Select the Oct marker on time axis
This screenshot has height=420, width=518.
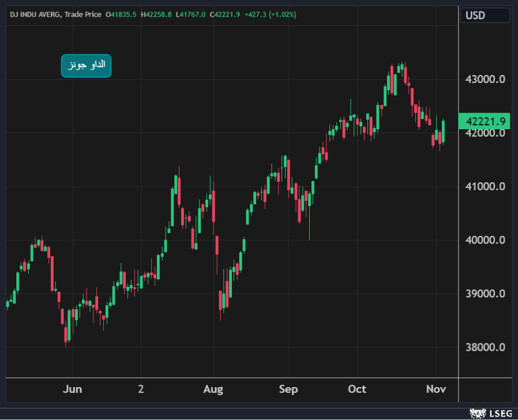357,389
